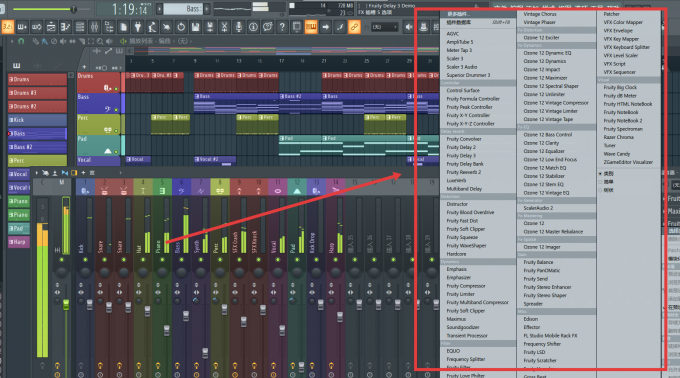Viewport: 680px width, 378px height.
Task: Select Edison from Misc plugin list
Action: tap(531, 319)
